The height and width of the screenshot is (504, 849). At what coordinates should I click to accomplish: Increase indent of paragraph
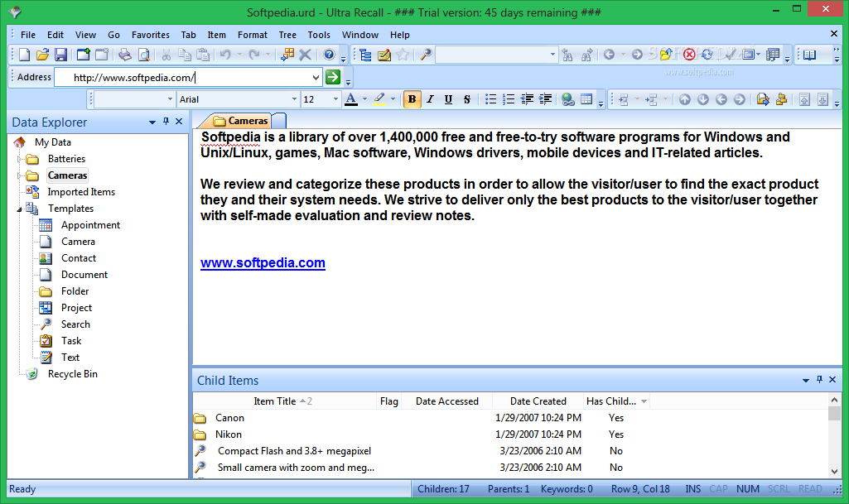click(545, 99)
